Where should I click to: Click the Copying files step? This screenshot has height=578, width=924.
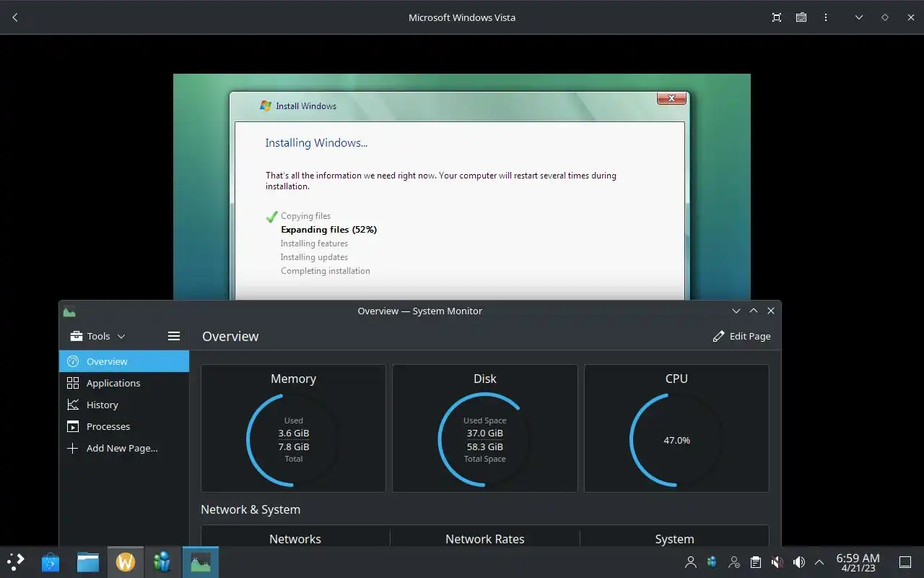pyautogui.click(x=305, y=216)
